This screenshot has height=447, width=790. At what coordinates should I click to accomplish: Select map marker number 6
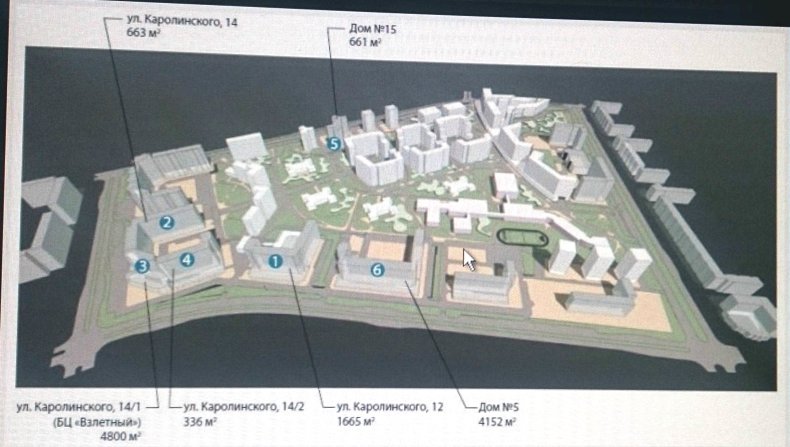tap(377, 269)
